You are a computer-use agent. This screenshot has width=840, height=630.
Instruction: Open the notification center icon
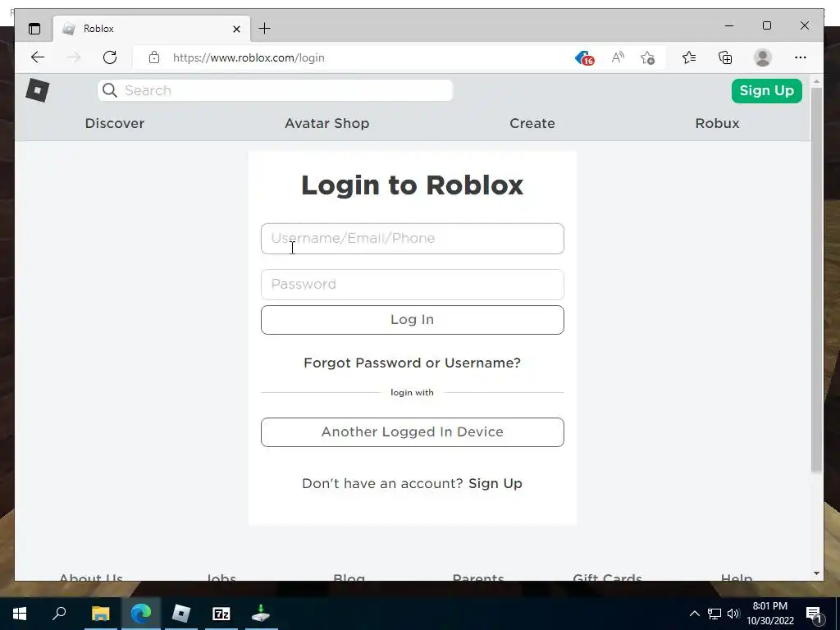[813, 614]
